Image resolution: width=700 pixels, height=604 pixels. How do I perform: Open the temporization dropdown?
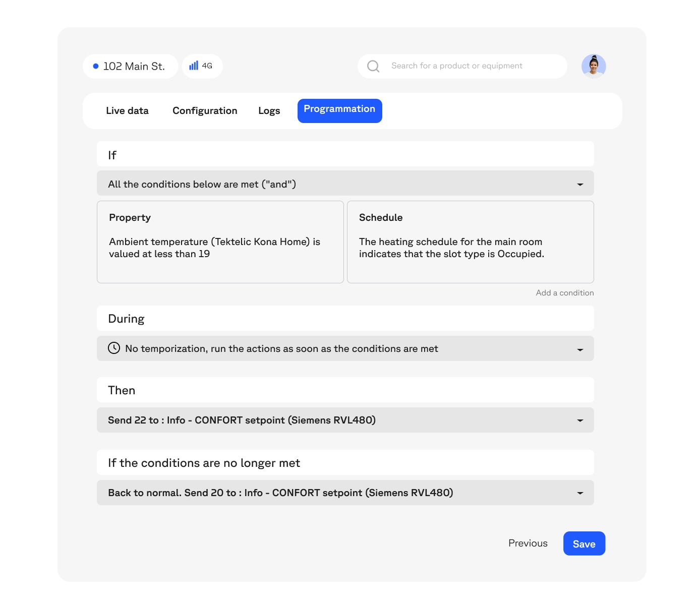point(580,349)
